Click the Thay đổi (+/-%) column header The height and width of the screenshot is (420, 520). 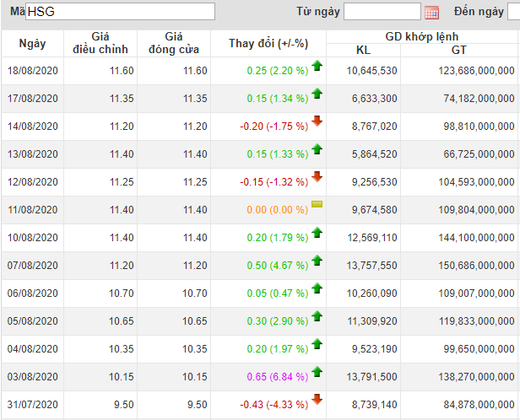[268, 43]
